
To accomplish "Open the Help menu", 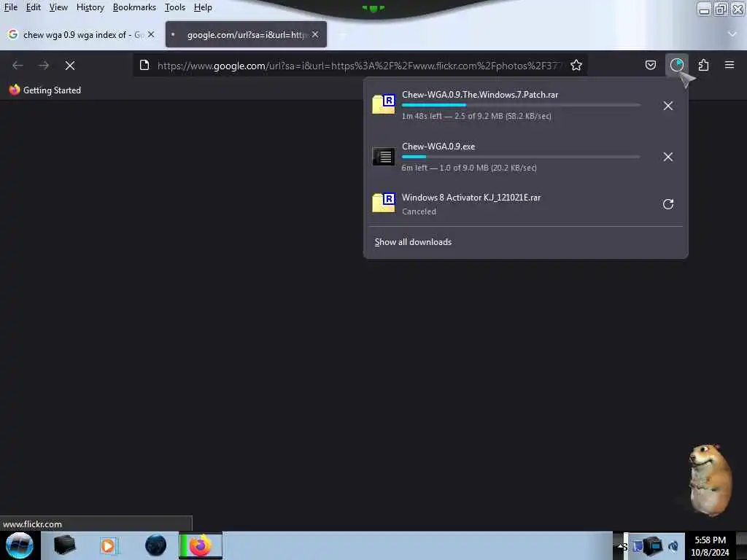I will pos(203,7).
